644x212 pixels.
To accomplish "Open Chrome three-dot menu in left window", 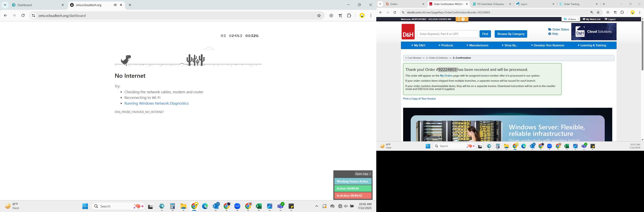I will (371, 16).
